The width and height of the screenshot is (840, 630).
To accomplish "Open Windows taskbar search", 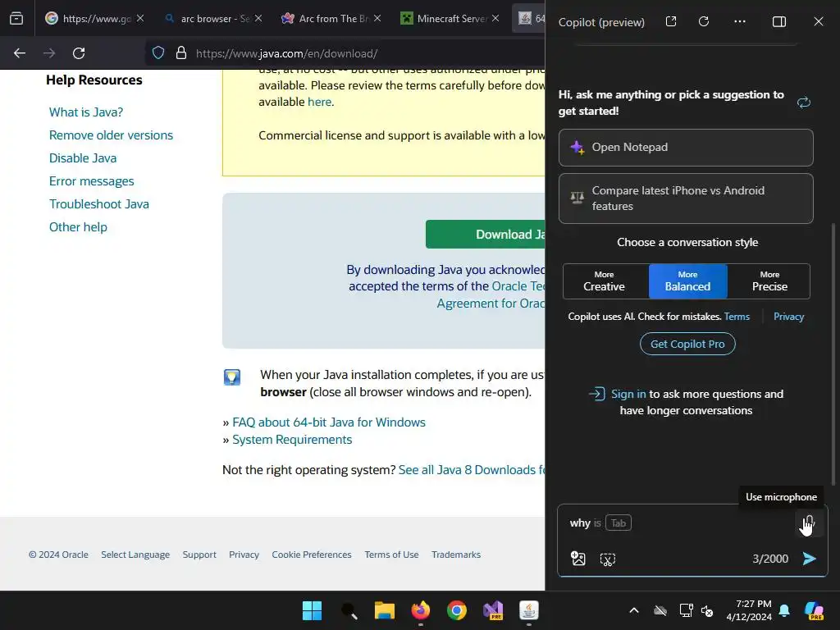I will (349, 610).
